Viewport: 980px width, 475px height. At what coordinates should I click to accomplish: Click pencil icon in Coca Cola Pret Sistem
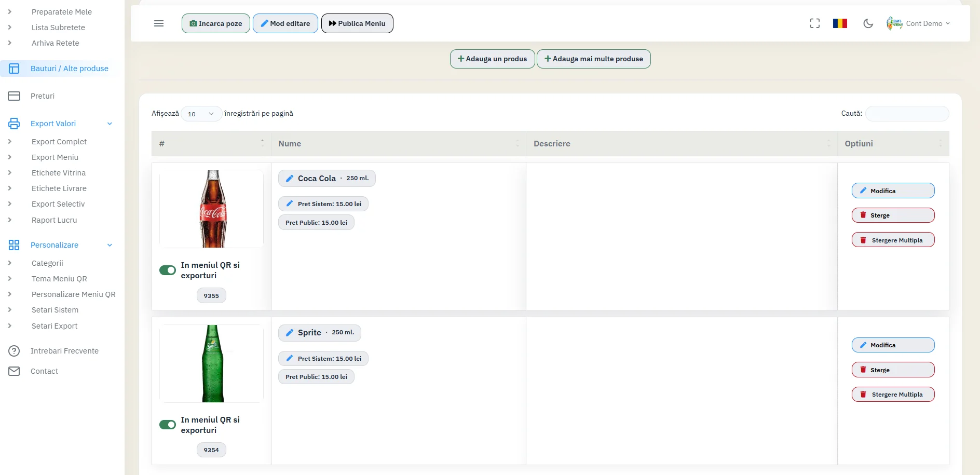[x=290, y=204]
